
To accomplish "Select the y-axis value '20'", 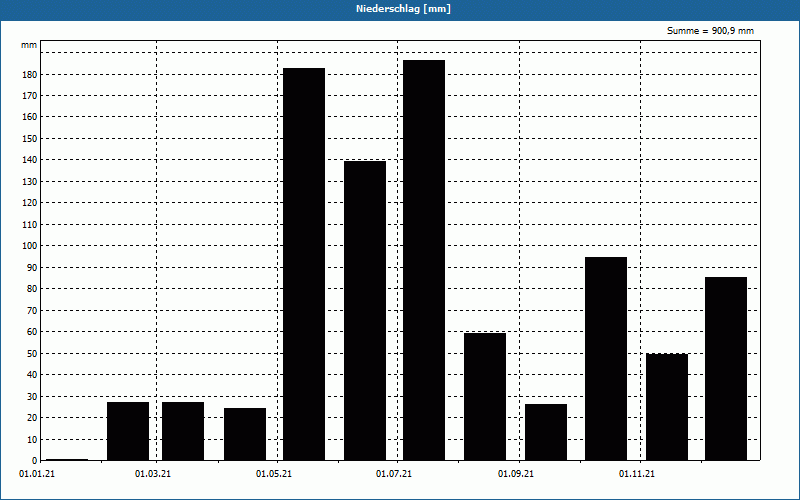I will [32, 417].
